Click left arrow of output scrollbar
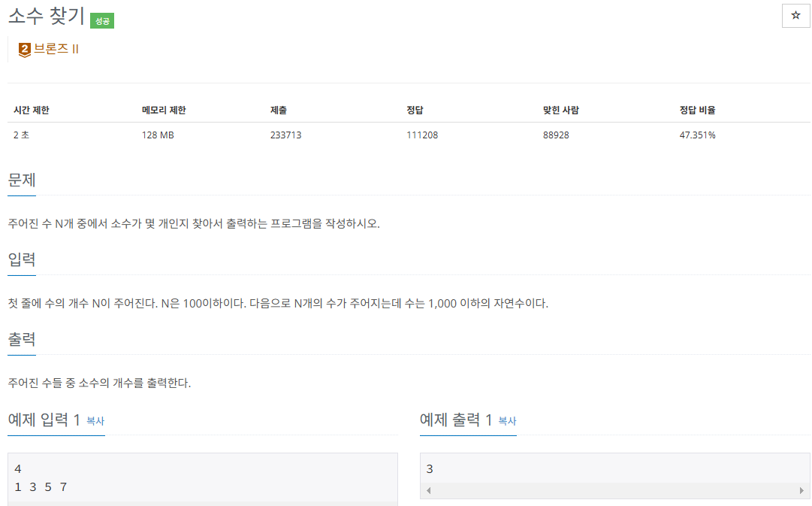Screen dimensions: 812x506 [x=428, y=490]
